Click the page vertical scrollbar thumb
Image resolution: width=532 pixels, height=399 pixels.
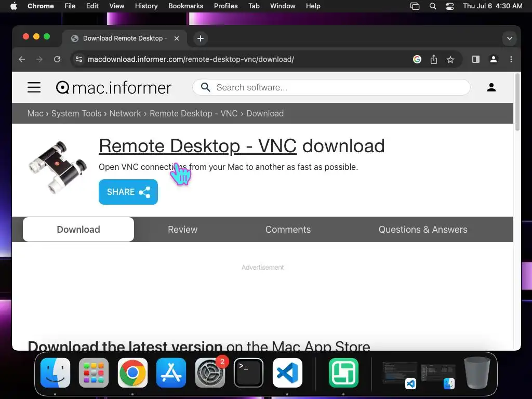click(517, 102)
